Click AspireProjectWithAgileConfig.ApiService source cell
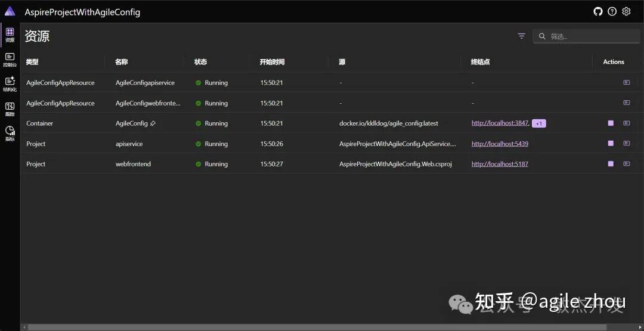This screenshot has height=331, width=644. click(x=398, y=144)
